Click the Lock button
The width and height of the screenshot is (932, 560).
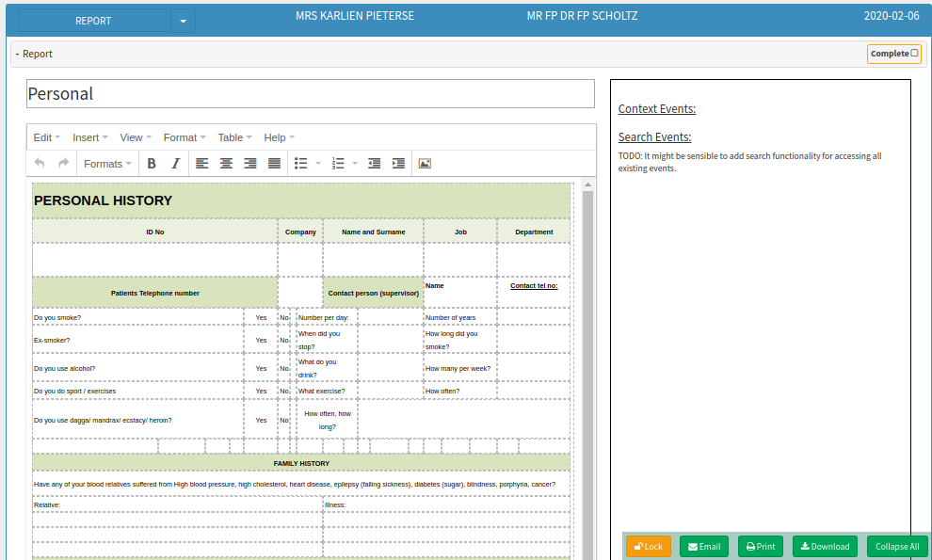(649, 546)
